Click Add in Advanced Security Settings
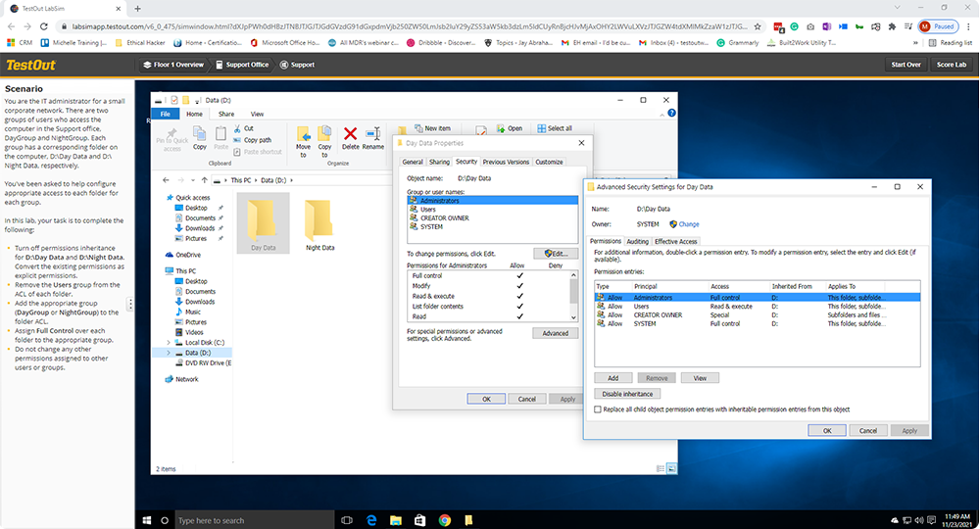The image size is (980, 529). (x=613, y=378)
